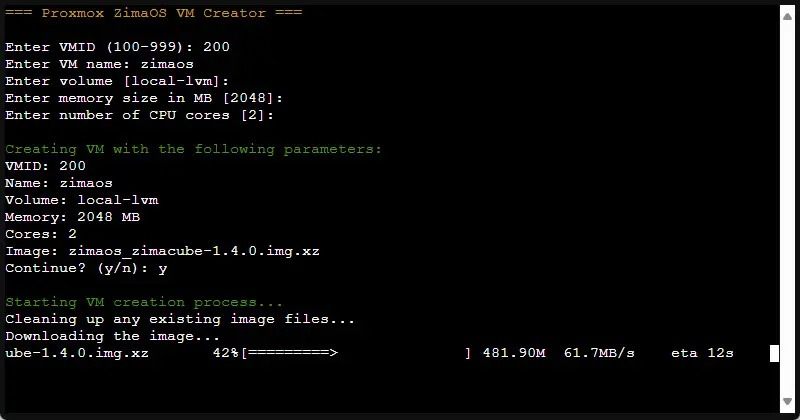
Task: Click the 'Cleaning up any existing image files' line
Action: [x=180, y=319]
